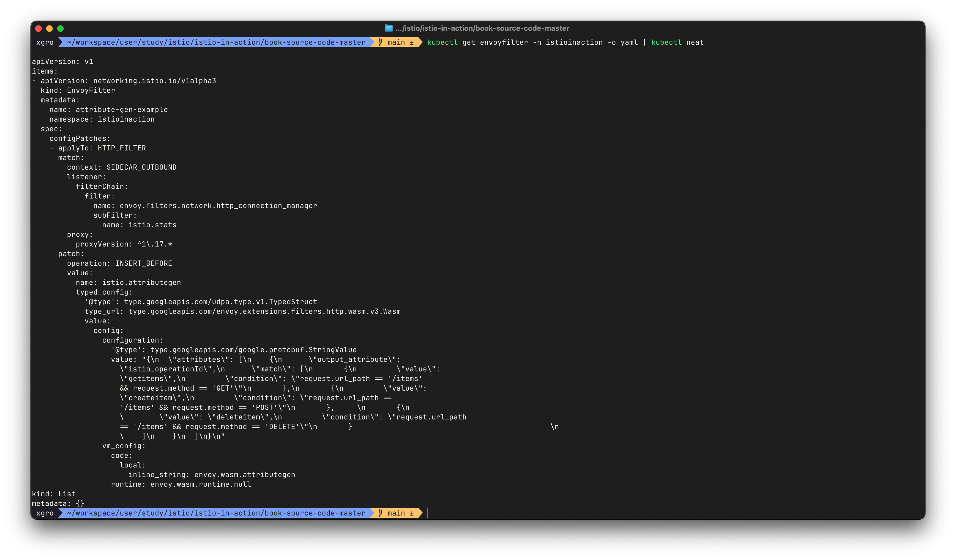Click 'envoy.filters.network.http_connection_manager' text
The image size is (956, 560).
pyautogui.click(x=219, y=206)
